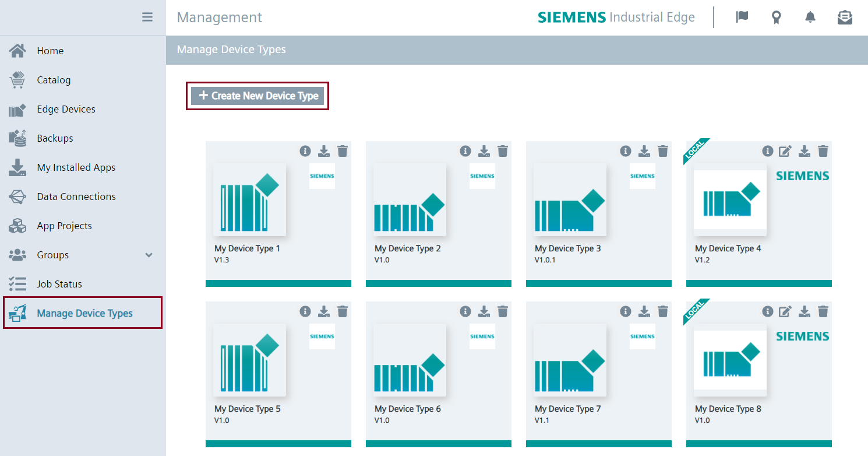Select My Device Type 4 thumbnail image
This screenshot has width=868, height=456.
(x=731, y=199)
